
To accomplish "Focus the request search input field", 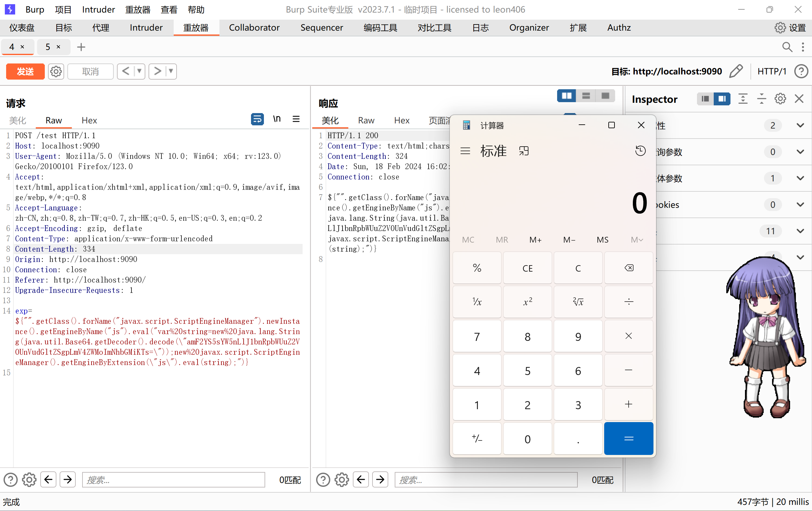I will [173, 480].
